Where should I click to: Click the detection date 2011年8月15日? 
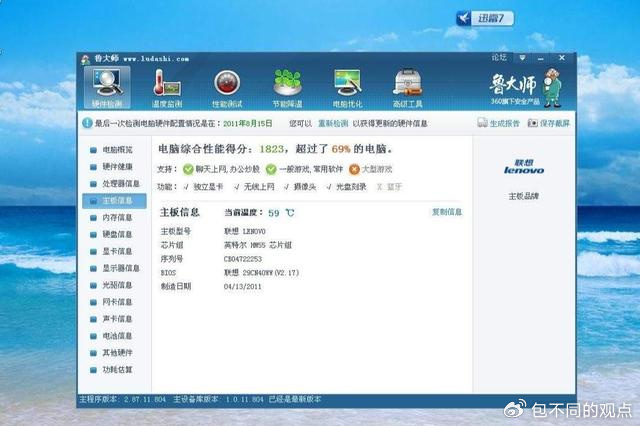(x=248, y=123)
